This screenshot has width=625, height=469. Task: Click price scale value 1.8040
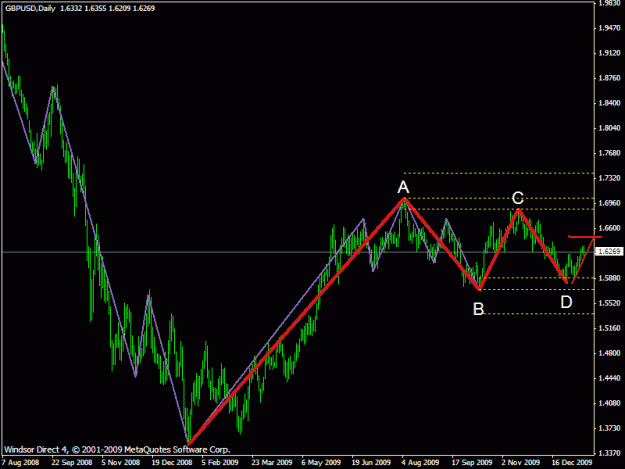(610, 128)
